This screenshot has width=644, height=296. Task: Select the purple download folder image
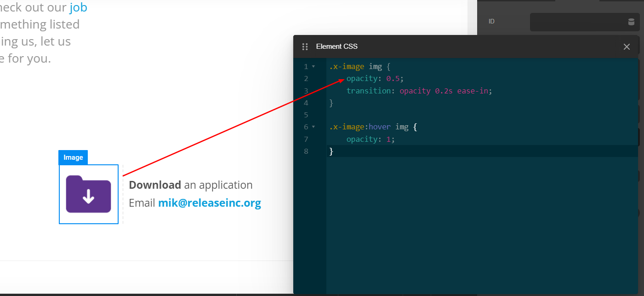(88, 194)
